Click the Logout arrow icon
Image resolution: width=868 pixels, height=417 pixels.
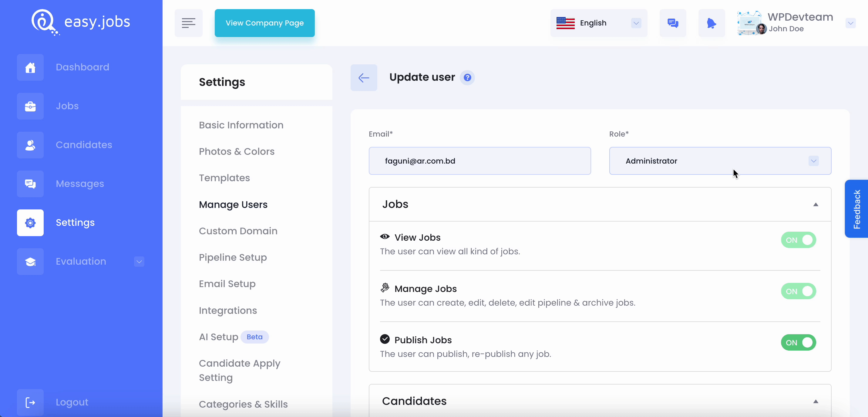[x=30, y=402]
